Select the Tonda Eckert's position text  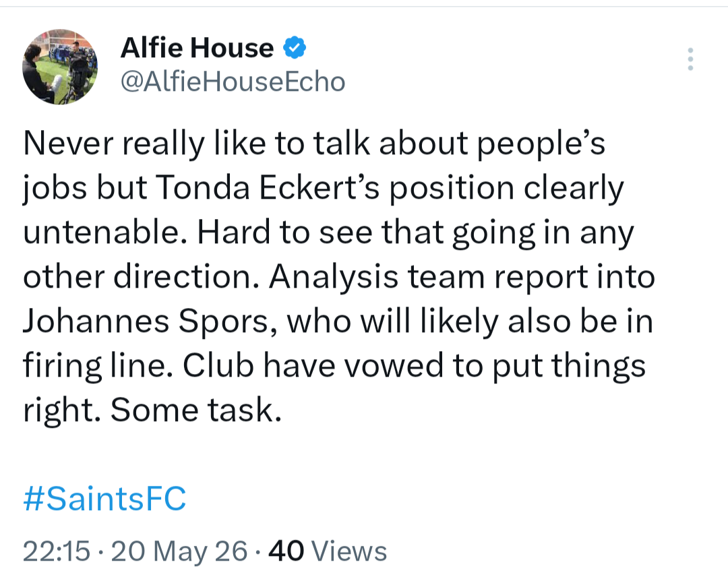click(334, 188)
